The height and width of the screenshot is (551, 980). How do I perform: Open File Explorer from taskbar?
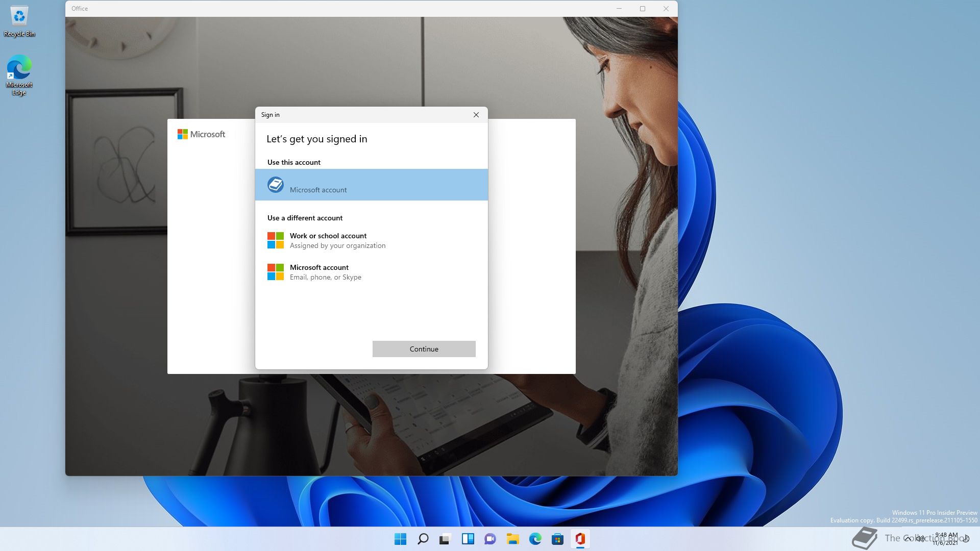coord(512,539)
